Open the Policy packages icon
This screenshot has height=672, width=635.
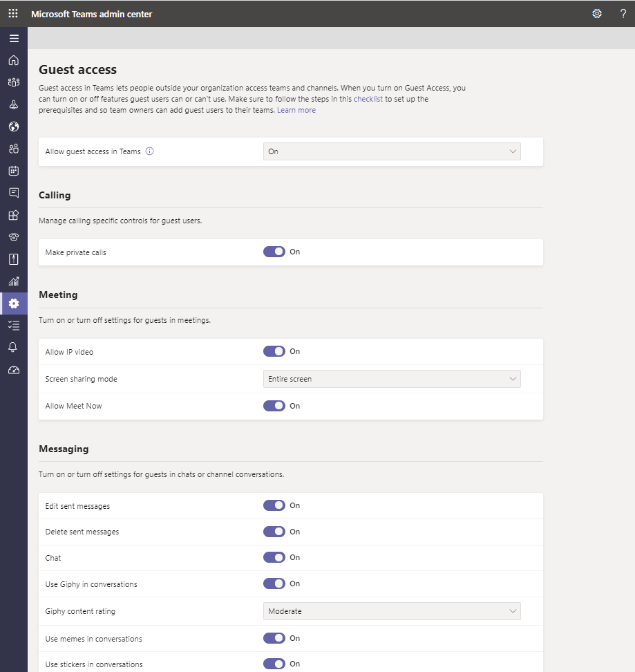(14, 259)
